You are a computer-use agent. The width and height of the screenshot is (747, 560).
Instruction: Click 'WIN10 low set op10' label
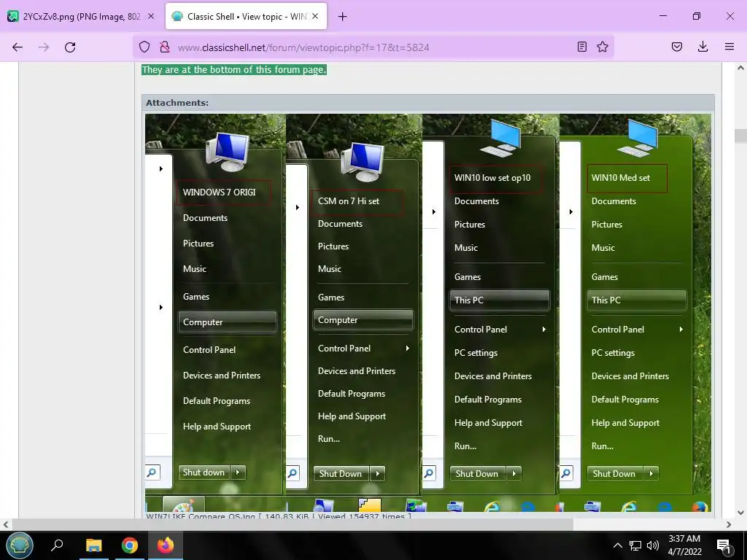point(492,178)
